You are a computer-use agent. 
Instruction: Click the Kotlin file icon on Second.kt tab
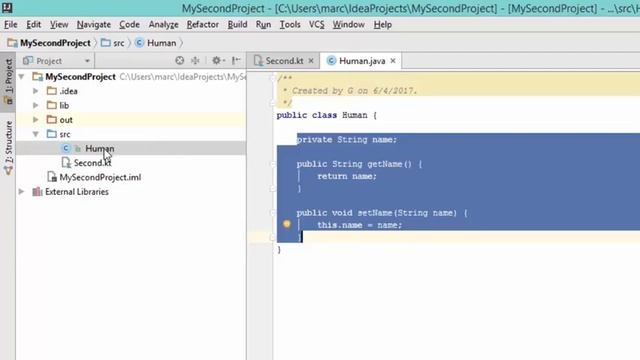258,61
